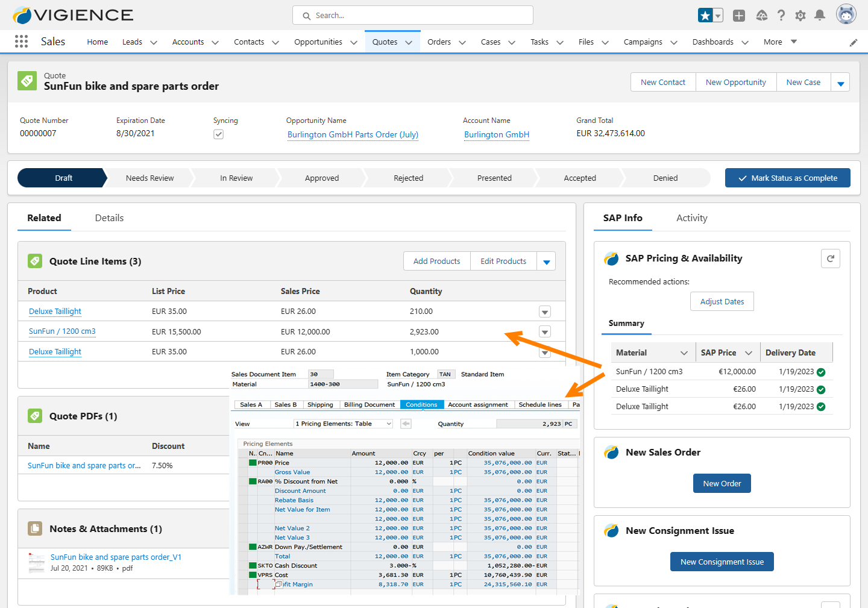Toggle the Syncing checkbox
868x608 pixels.
[219, 134]
